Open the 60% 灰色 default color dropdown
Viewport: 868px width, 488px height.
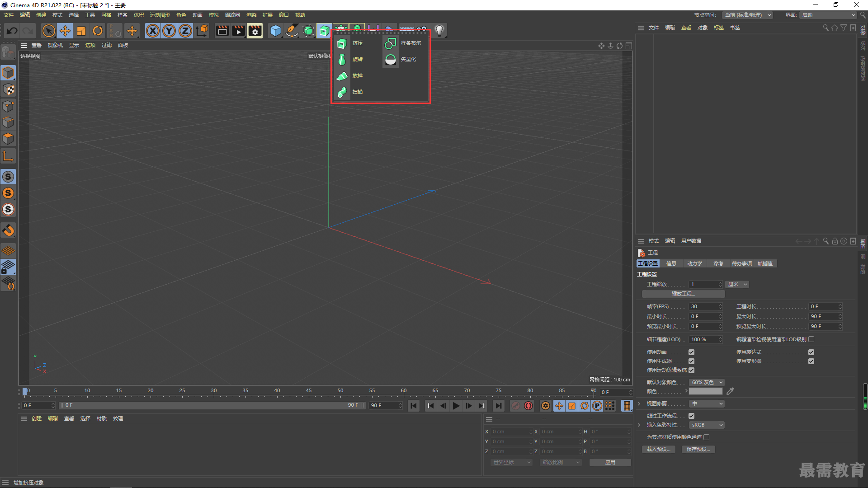pos(707,382)
